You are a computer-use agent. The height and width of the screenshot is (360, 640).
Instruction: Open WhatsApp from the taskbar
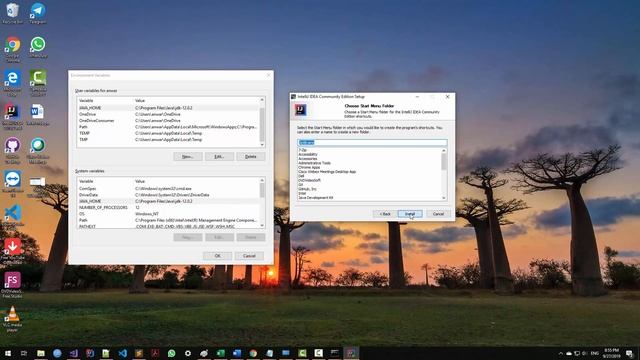point(171,353)
